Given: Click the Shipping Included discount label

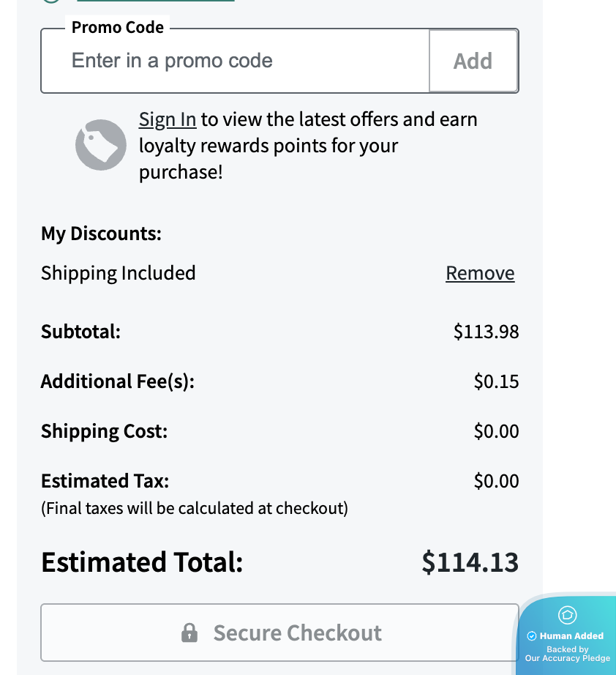Looking at the screenshot, I should click(119, 273).
